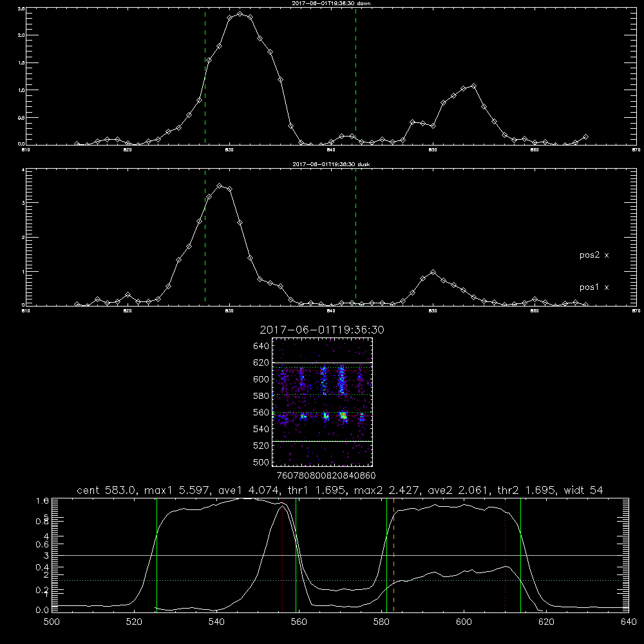644x644 pixels.
Task: Click the "2017-06-01T19:36:30" title above the image
Action: (322, 330)
